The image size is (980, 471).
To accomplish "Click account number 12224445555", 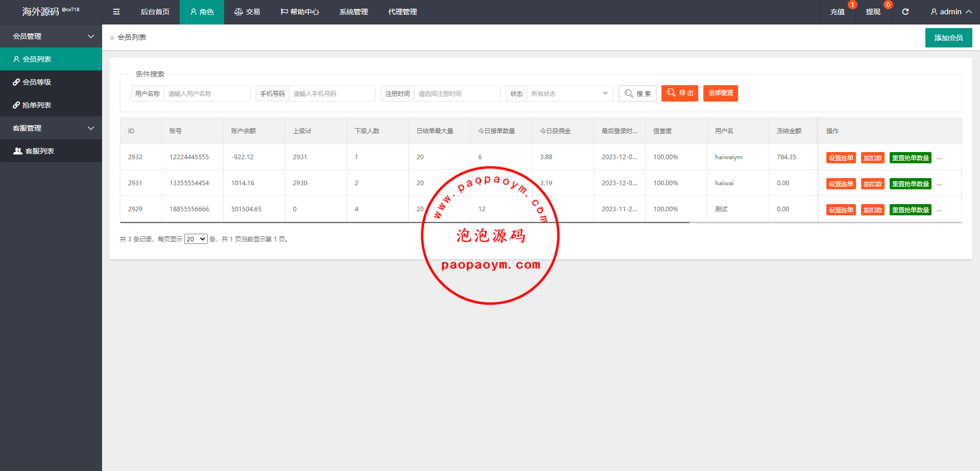I will (189, 157).
